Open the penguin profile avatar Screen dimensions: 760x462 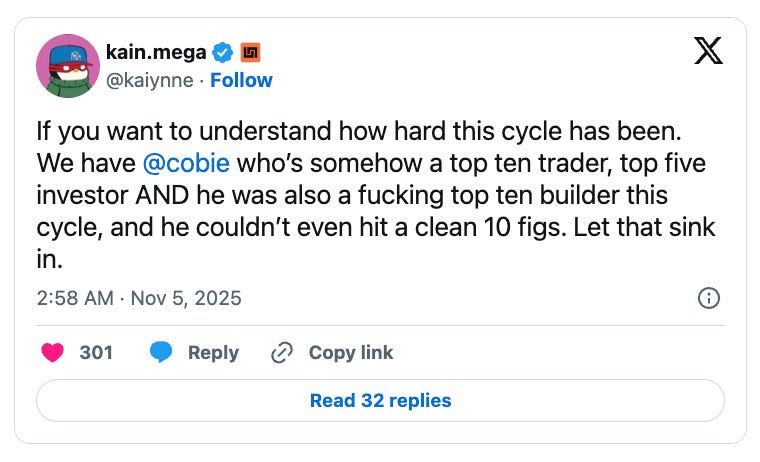point(68,66)
